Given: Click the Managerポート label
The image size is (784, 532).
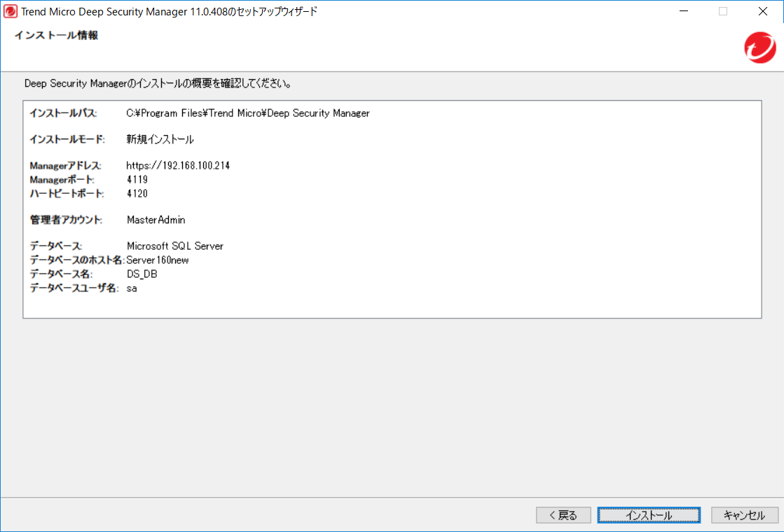Looking at the screenshot, I should coord(62,179).
